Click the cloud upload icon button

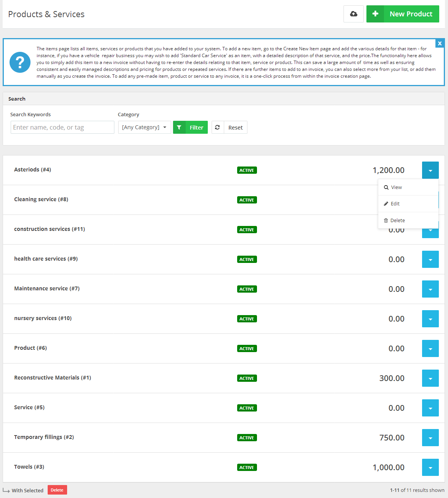pos(353,14)
